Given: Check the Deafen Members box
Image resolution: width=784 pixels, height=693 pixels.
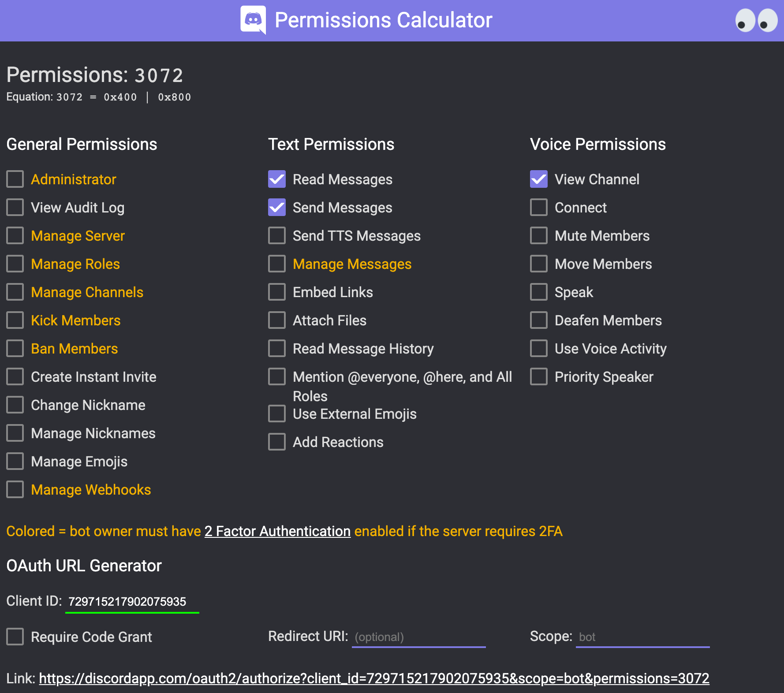Looking at the screenshot, I should pos(539,320).
